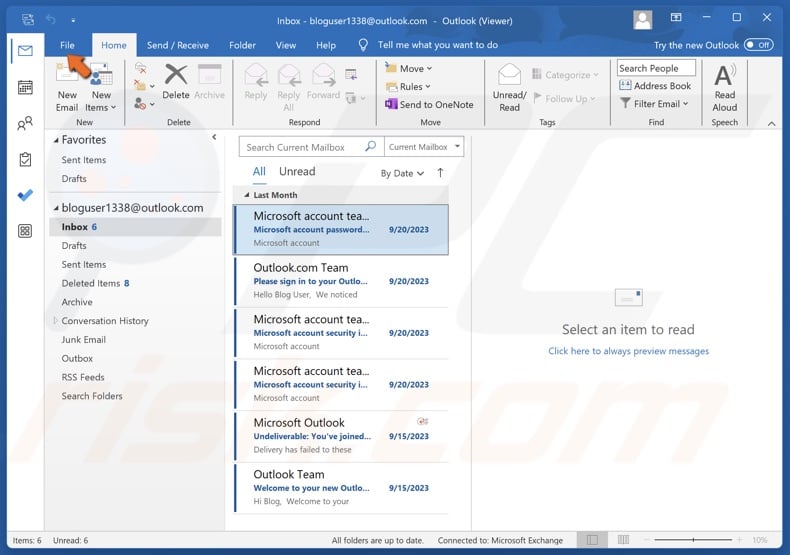Select the Home ribbon tab

pyautogui.click(x=114, y=45)
